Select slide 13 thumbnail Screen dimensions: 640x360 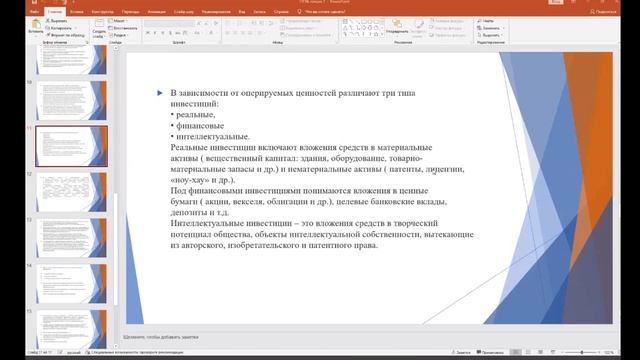click(x=72, y=238)
